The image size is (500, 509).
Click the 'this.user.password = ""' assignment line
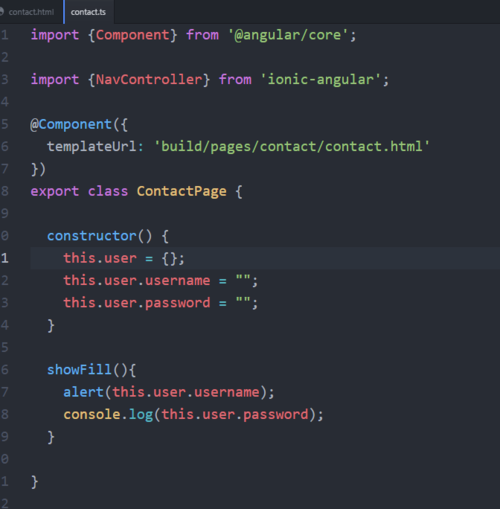tap(161, 303)
